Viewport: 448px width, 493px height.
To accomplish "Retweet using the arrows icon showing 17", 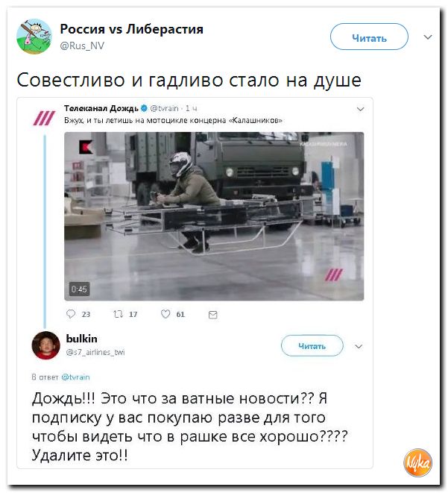I will click(118, 314).
